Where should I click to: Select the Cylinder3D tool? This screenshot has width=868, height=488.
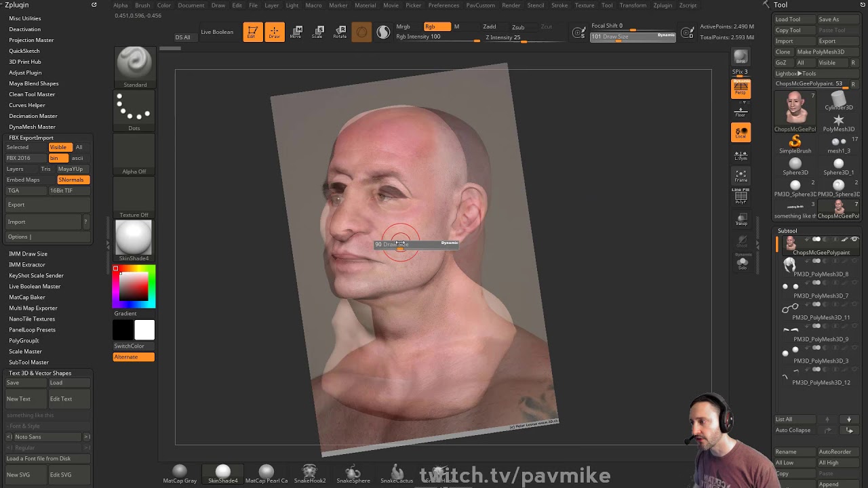click(x=839, y=102)
